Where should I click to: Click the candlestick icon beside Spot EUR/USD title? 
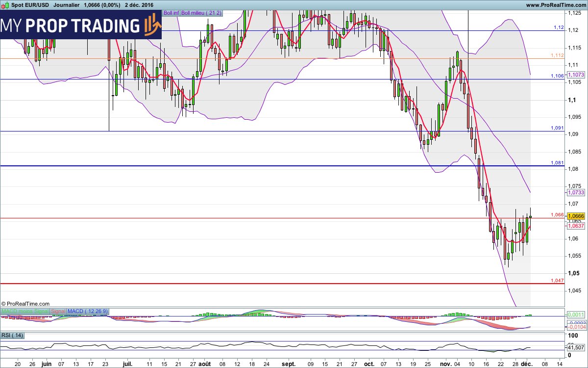(4, 4)
